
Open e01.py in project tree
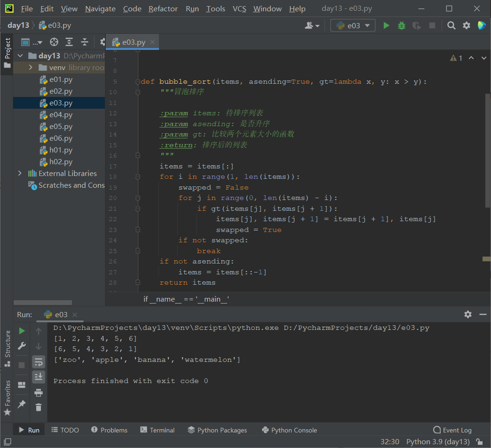point(56,80)
